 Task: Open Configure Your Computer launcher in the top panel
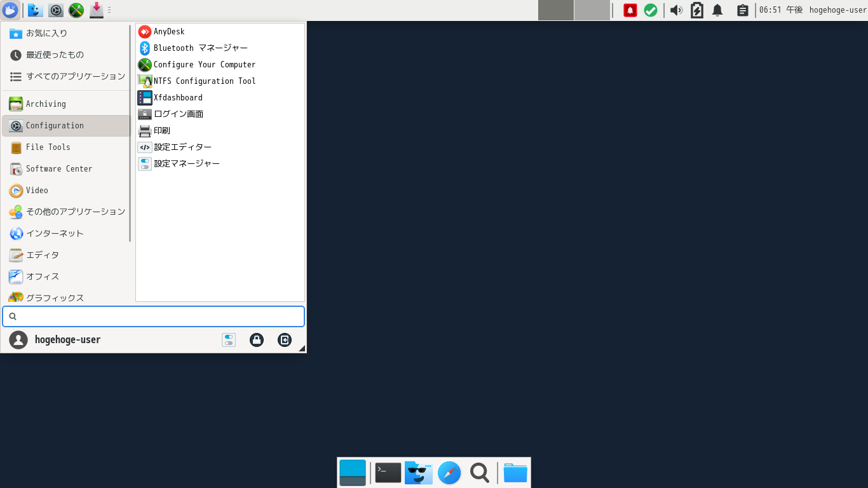point(76,10)
